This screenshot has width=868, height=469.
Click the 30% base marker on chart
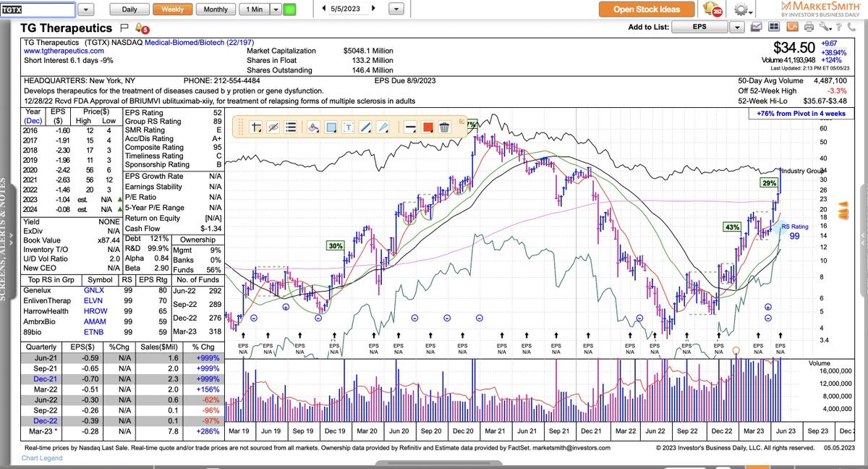(x=335, y=246)
